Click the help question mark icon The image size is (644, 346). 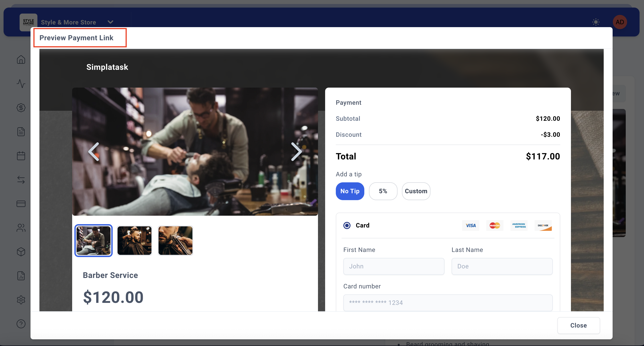pyautogui.click(x=21, y=324)
